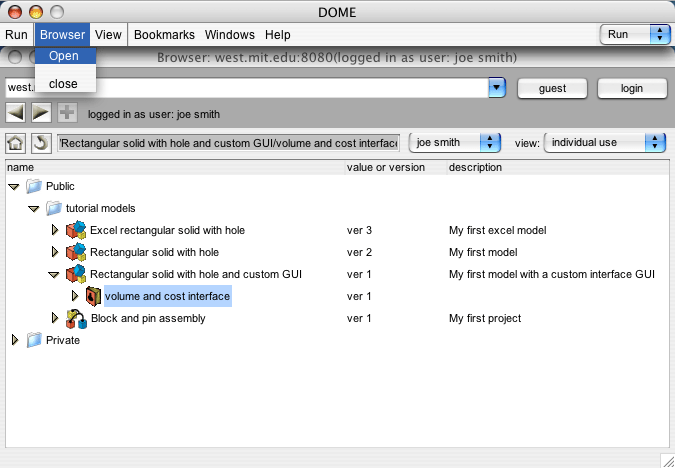Click the volume and cost interface icon

coord(93,296)
